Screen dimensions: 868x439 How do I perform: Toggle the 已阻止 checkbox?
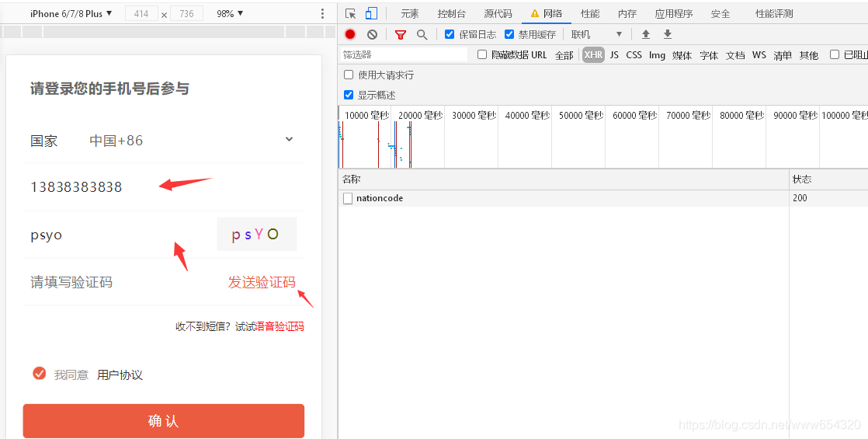pos(835,54)
